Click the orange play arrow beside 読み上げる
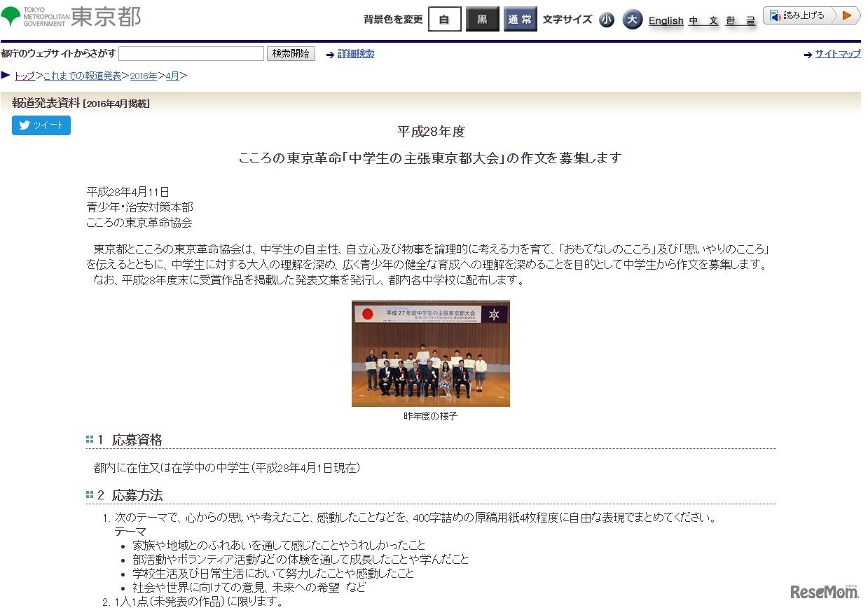The width and height of the screenshot is (868, 608). click(846, 14)
